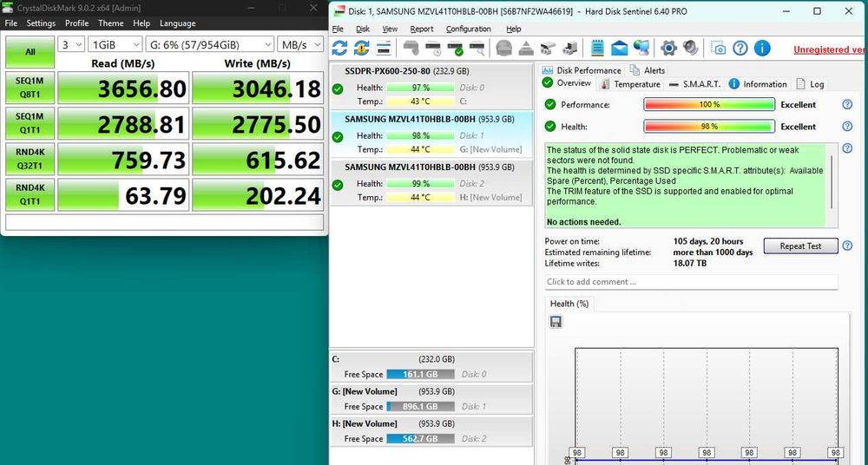Click the blue Refresh arrows toolbar icon

coord(339,49)
